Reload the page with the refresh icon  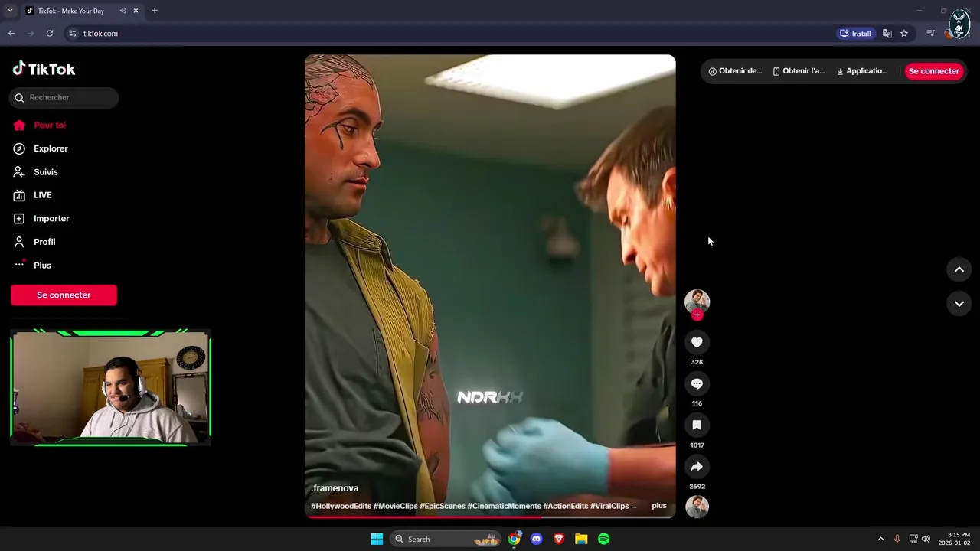click(50, 34)
